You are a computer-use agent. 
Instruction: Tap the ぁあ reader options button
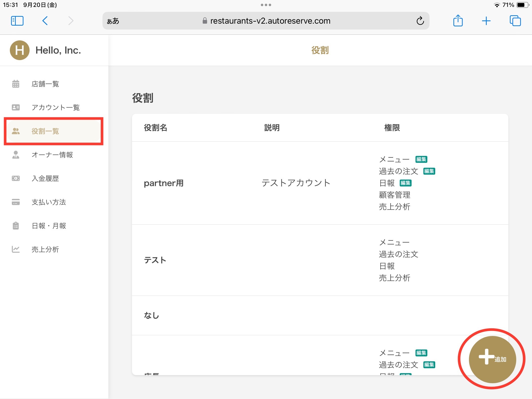tap(113, 21)
